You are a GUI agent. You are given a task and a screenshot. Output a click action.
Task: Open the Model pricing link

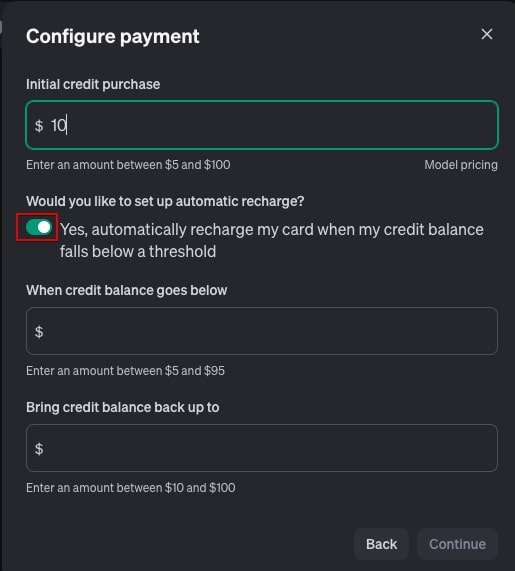coord(461,165)
